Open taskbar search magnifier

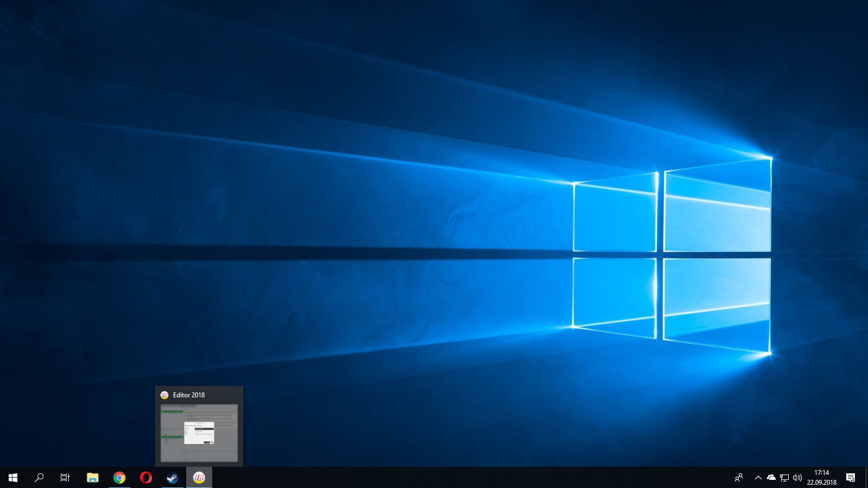[x=39, y=478]
